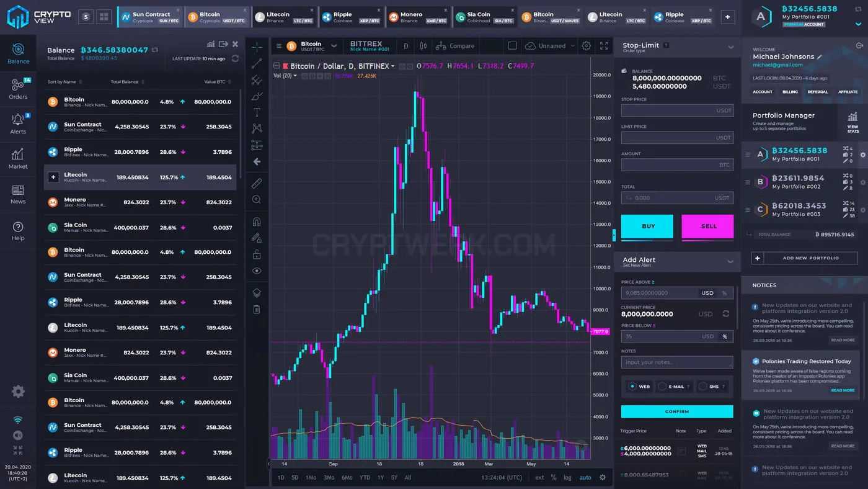Screen dimensions: 868x489
Task: Click the export balance icon
Action: coord(223,44)
